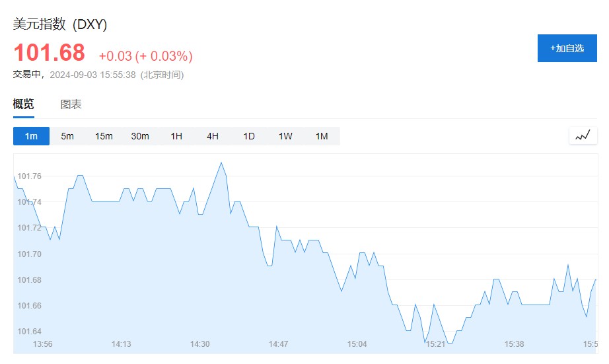Click the 15:04 time axis label

(357, 344)
